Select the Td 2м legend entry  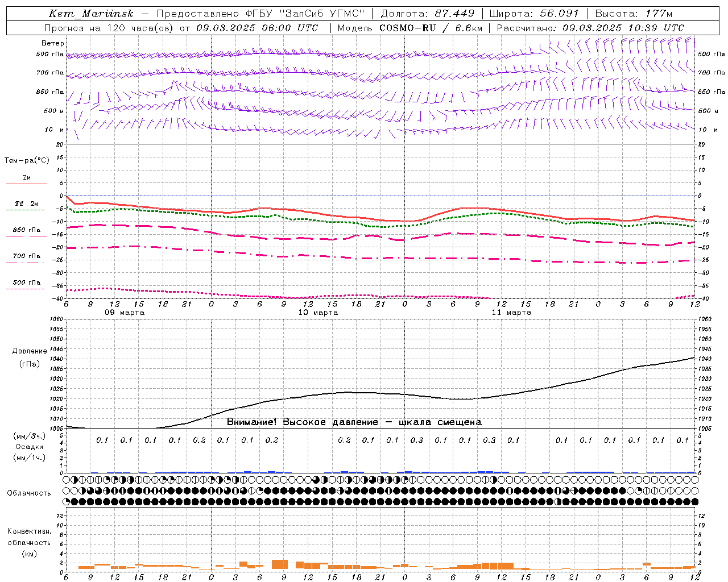click(26, 203)
